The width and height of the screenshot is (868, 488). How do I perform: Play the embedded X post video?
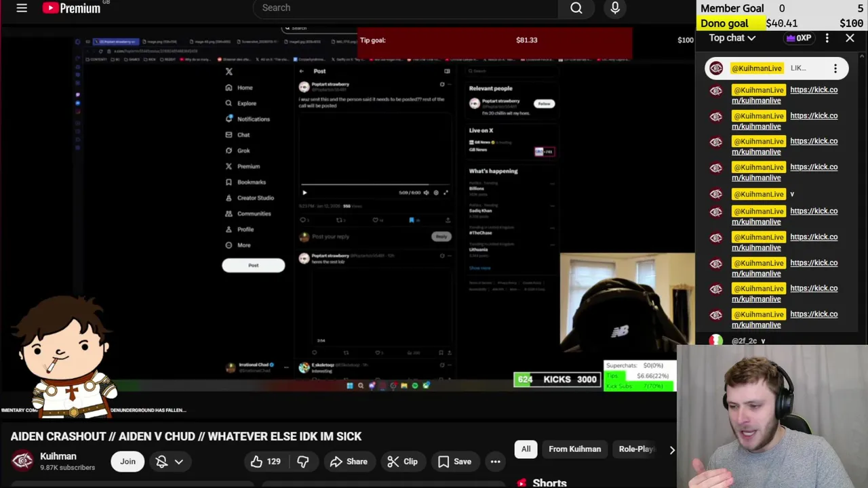point(304,192)
